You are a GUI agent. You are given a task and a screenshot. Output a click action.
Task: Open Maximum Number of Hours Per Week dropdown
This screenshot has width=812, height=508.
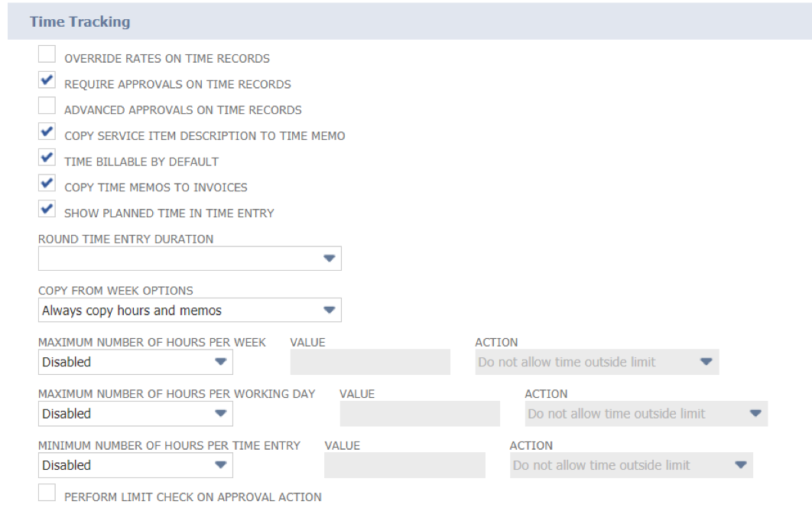click(135, 362)
